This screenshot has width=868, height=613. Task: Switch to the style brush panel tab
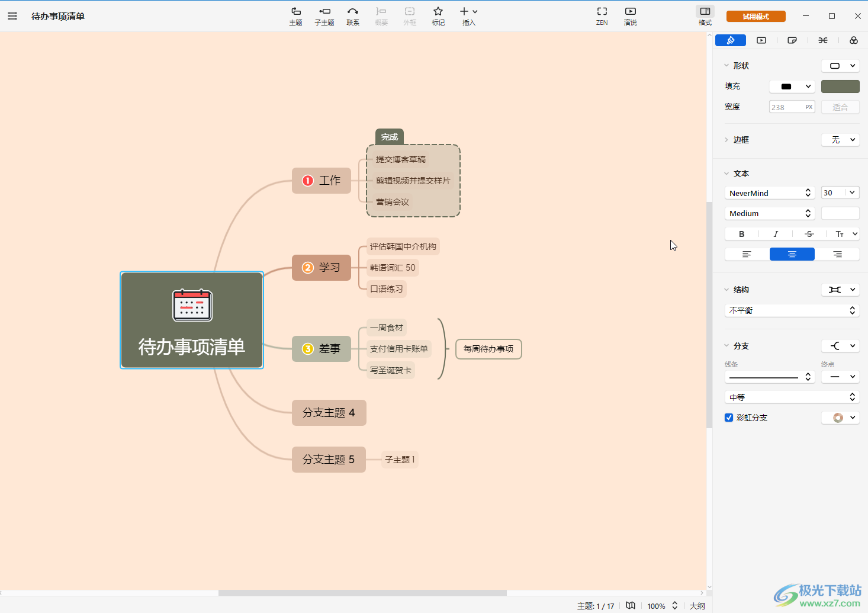click(x=731, y=40)
